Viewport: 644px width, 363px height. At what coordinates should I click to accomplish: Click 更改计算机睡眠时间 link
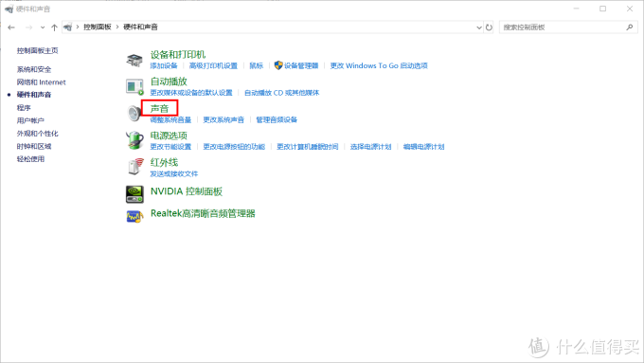point(308,147)
